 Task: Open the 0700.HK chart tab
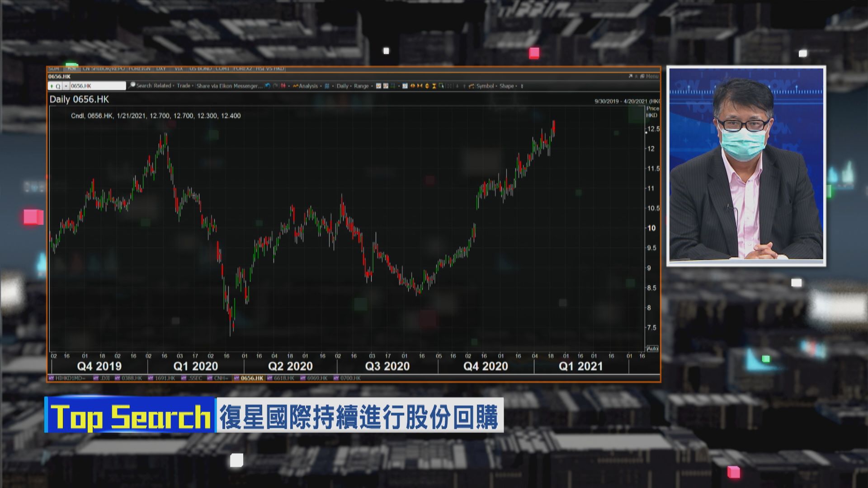[x=350, y=378]
